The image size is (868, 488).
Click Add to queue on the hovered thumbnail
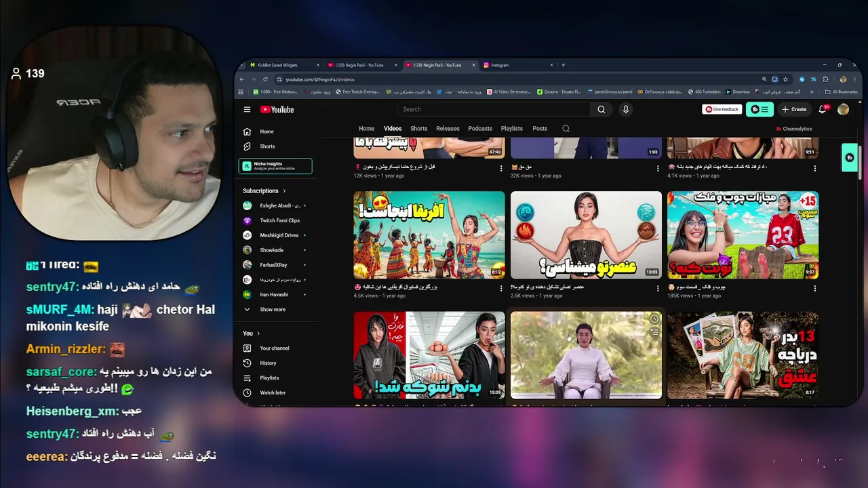[x=654, y=332]
